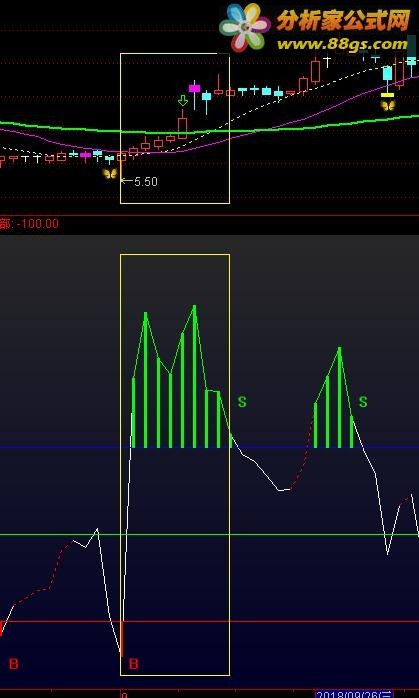Click the 分析家公式网 title text
The image size is (419, 698).
point(343,20)
